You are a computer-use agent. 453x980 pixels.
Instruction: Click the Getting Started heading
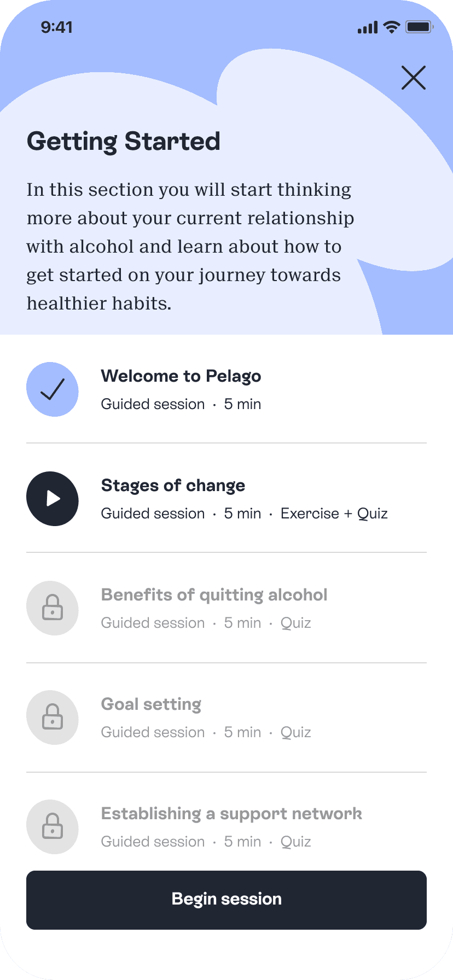124,142
